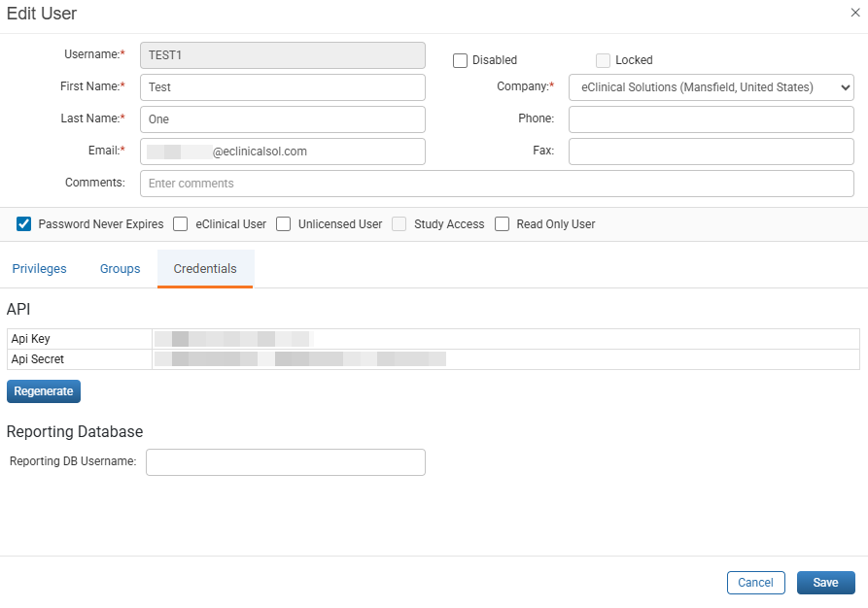
Task: Cancel editing the user
Action: pos(755,583)
